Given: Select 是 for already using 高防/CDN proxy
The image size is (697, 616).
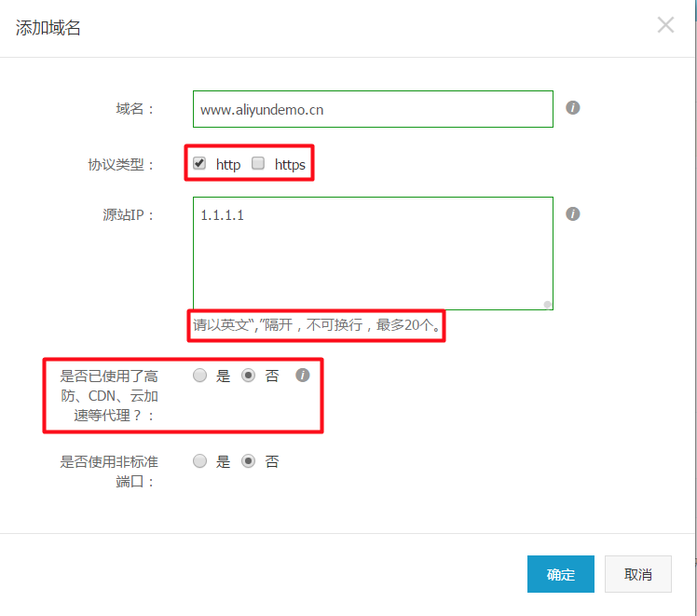Looking at the screenshot, I should tap(199, 376).
